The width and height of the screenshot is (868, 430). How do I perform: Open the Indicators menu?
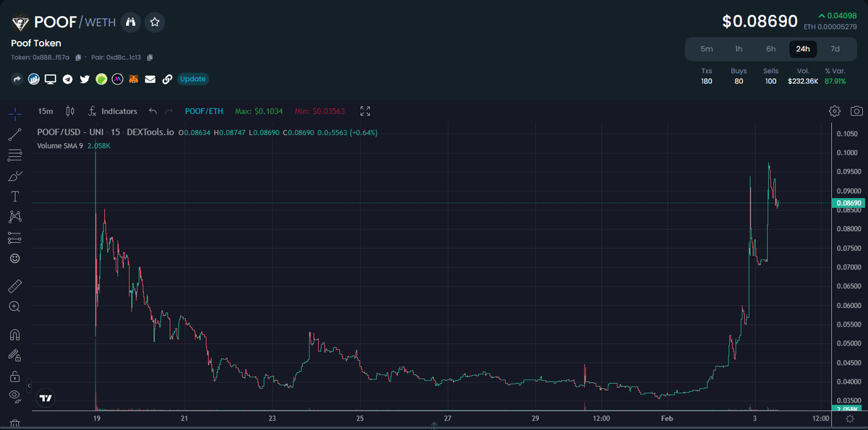[x=113, y=111]
